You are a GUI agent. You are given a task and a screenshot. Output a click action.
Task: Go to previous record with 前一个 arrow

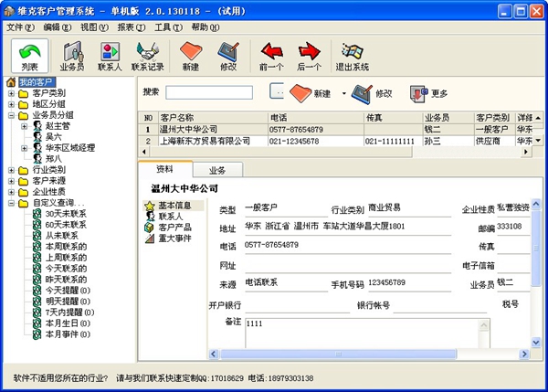pos(271,56)
